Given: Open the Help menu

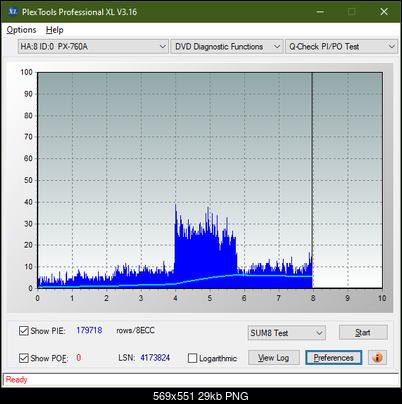Looking at the screenshot, I should (x=55, y=30).
